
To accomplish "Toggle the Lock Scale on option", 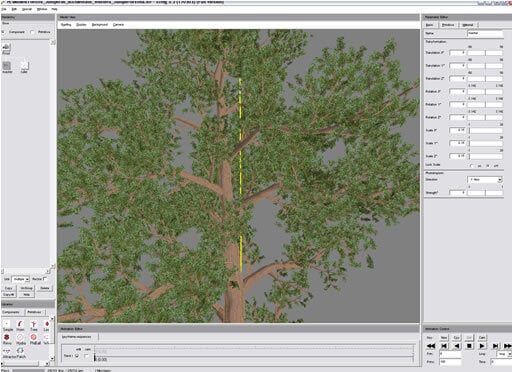I will [472, 165].
